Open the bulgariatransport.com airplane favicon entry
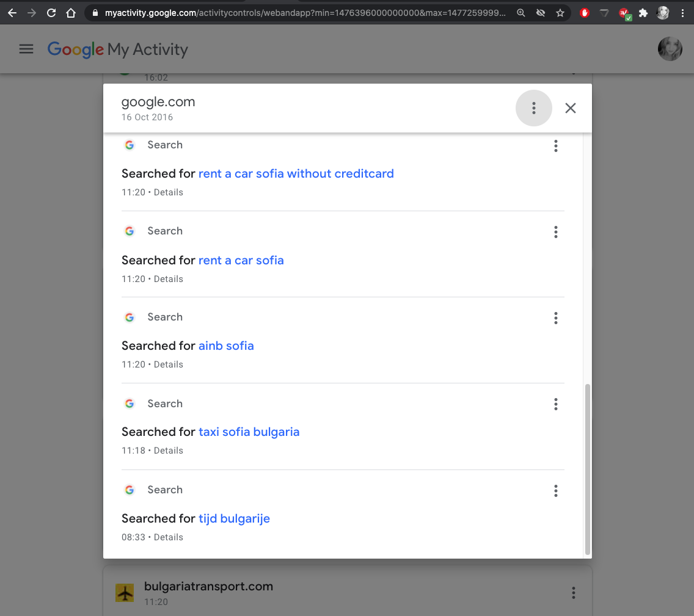 125,592
